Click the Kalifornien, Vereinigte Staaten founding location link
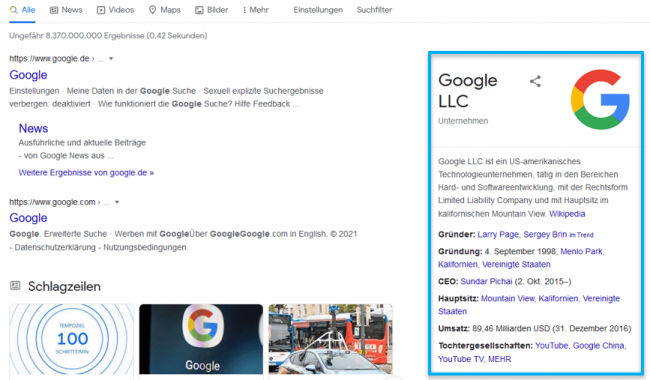This screenshot has height=380, width=650. coord(494,264)
